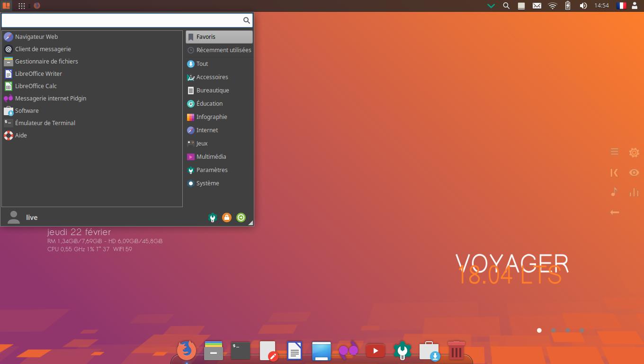Expand the green chevron tray indicator
This screenshot has height=364, width=644.
(x=491, y=6)
